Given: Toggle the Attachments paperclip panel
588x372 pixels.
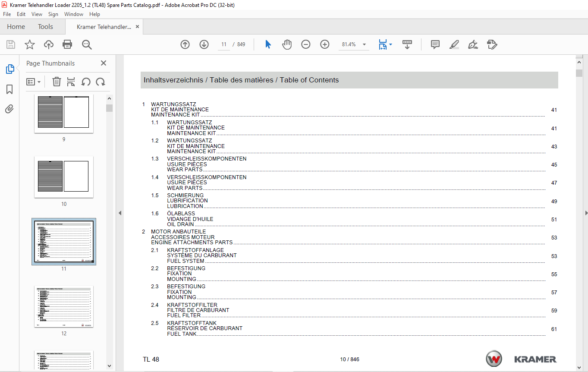Looking at the screenshot, I should click(x=9, y=109).
